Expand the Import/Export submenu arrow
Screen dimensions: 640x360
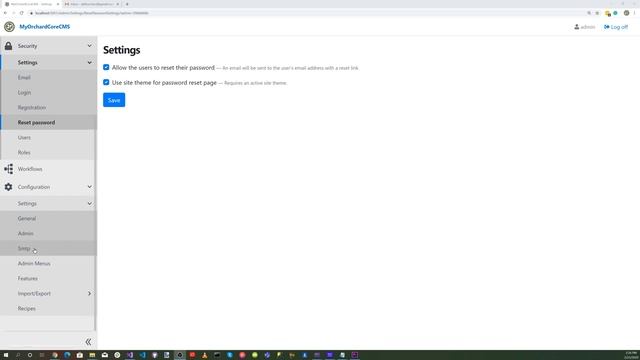pos(89,293)
